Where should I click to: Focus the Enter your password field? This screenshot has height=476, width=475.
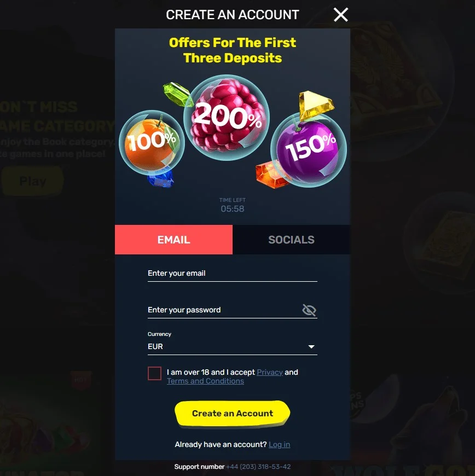coord(224,310)
